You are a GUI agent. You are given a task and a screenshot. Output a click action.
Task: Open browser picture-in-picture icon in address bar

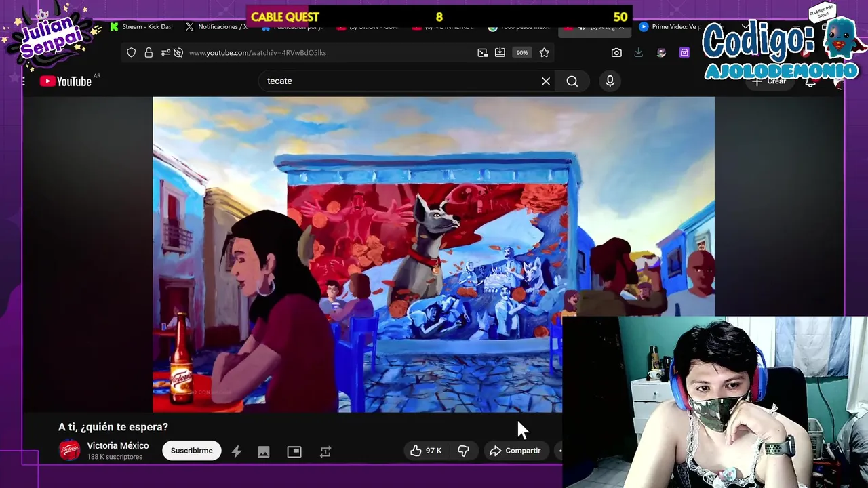pos(483,53)
